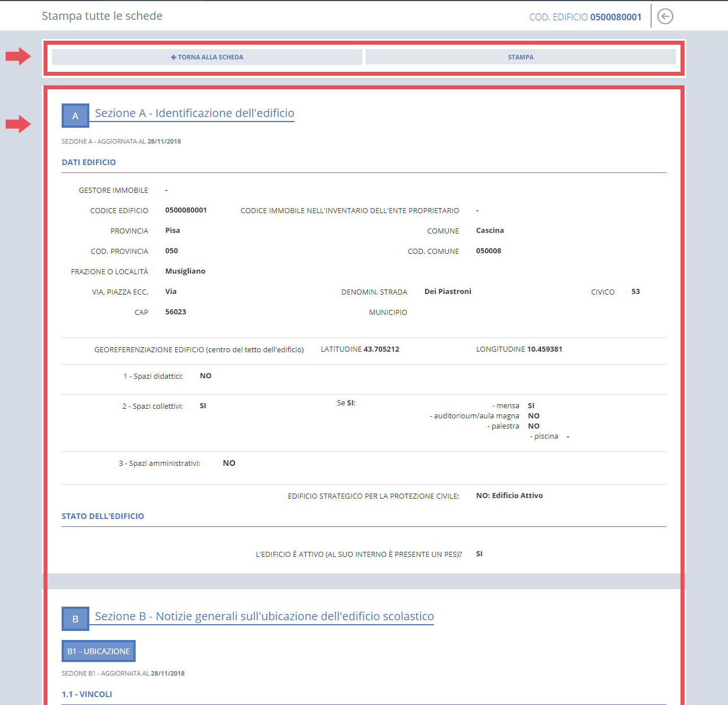
Task: Click the blue B section badge
Action: [75, 619]
